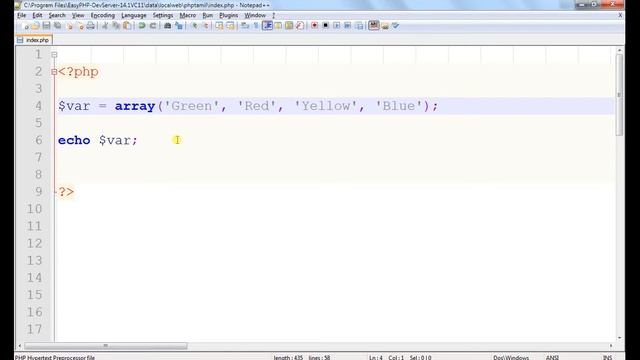Click the scroll-down arrow of the editor

pyautogui.click(x=619, y=338)
